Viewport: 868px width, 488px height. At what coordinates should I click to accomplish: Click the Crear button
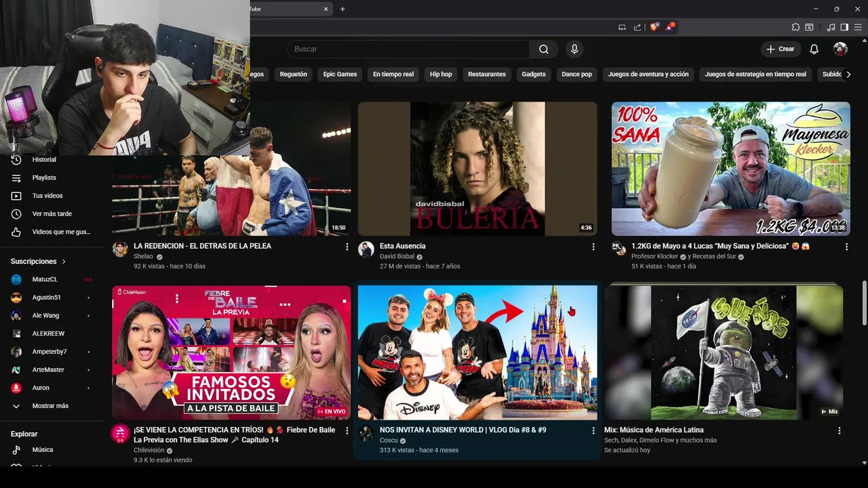click(x=780, y=49)
